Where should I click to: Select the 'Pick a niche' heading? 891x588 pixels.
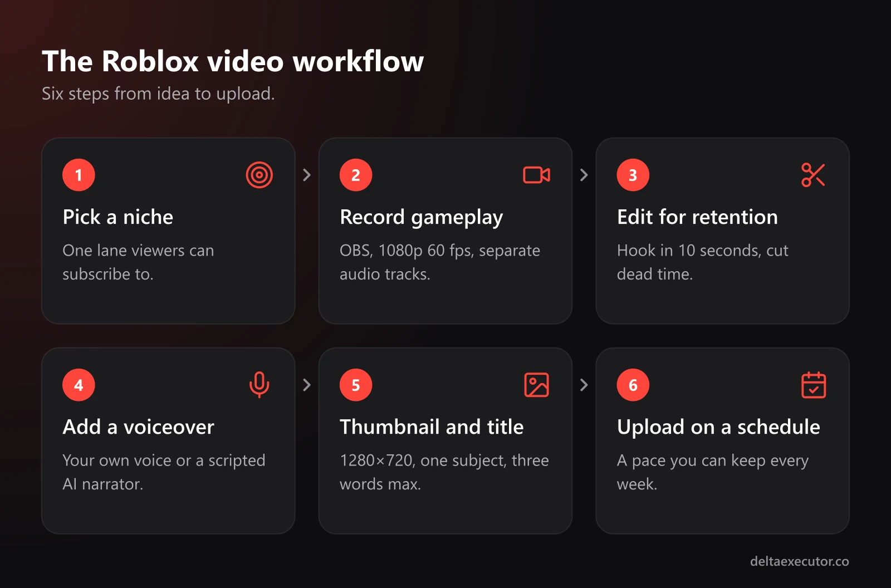click(x=118, y=217)
